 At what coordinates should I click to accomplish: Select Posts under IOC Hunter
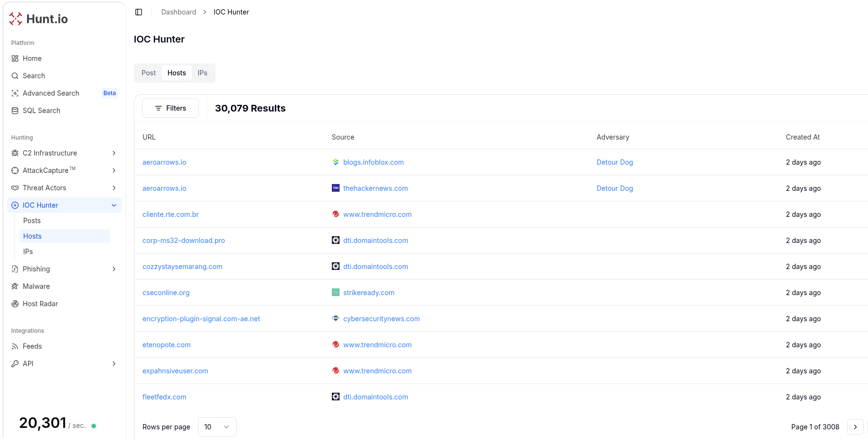pyautogui.click(x=32, y=221)
